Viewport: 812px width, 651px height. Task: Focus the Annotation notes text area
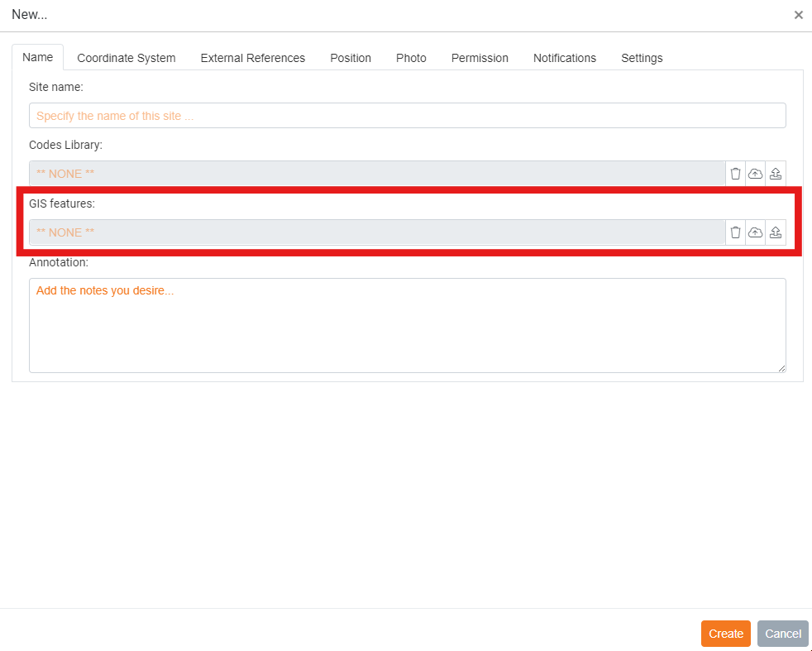(x=407, y=325)
